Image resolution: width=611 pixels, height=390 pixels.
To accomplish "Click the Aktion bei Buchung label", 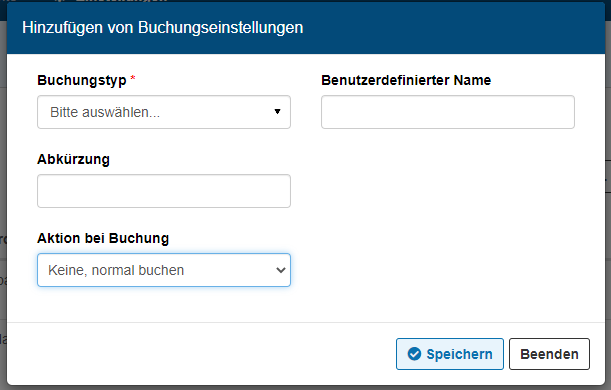I will pos(103,238).
